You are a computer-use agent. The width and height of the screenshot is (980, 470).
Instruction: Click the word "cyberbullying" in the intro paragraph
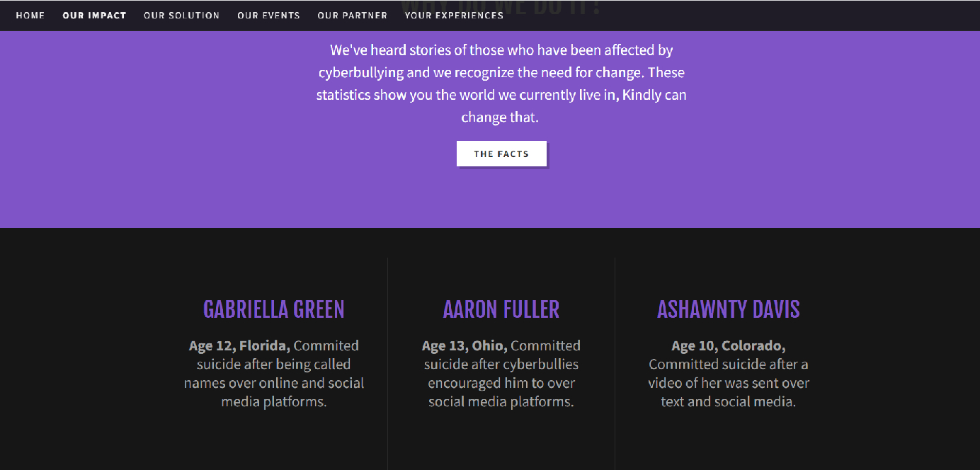(360, 73)
